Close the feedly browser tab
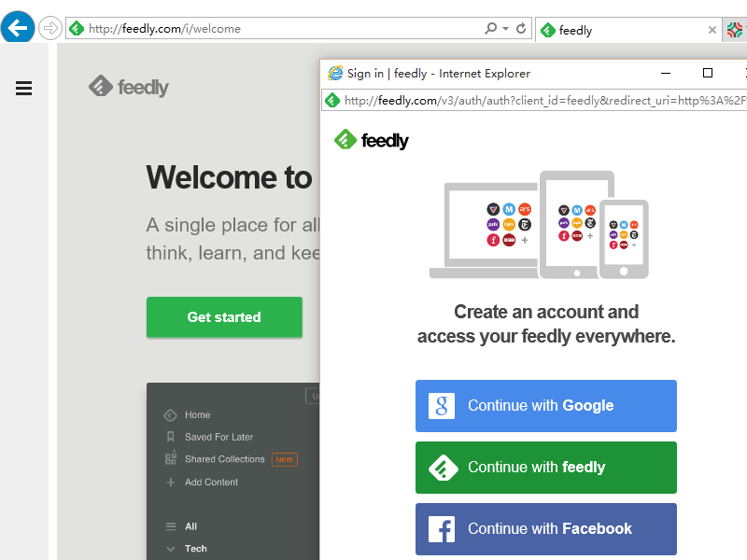Screen dimensions: 747x560 click(712, 30)
